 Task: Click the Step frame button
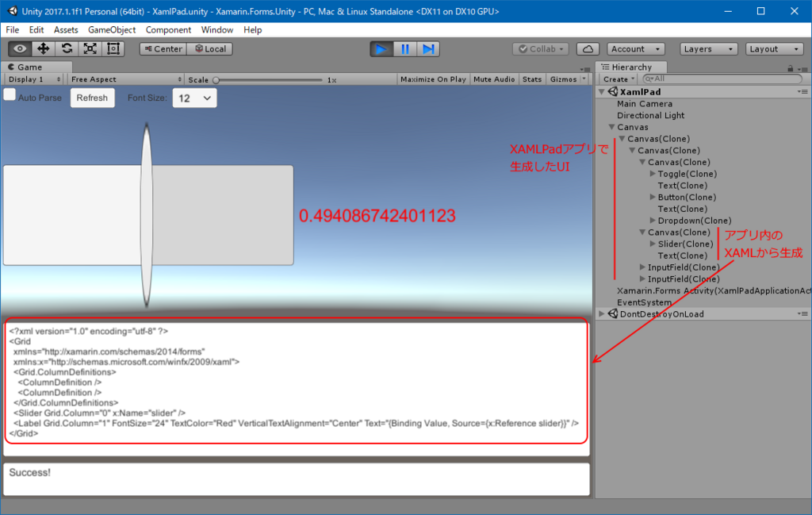click(x=428, y=49)
